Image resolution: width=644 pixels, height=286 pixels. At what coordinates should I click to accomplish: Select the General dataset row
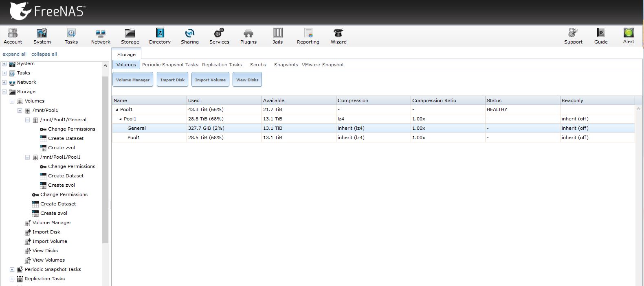click(374, 128)
